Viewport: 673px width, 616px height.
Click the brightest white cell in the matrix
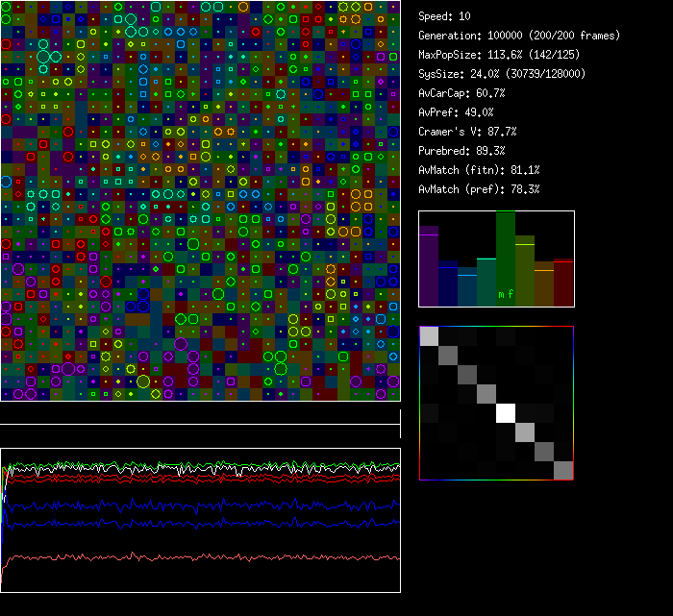[506, 413]
